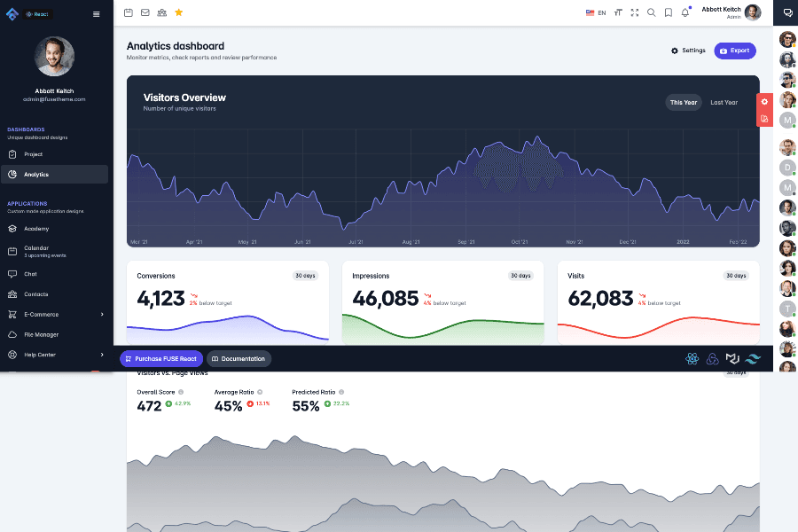
Task: Open the mail shortcut icon
Action: (145, 12)
